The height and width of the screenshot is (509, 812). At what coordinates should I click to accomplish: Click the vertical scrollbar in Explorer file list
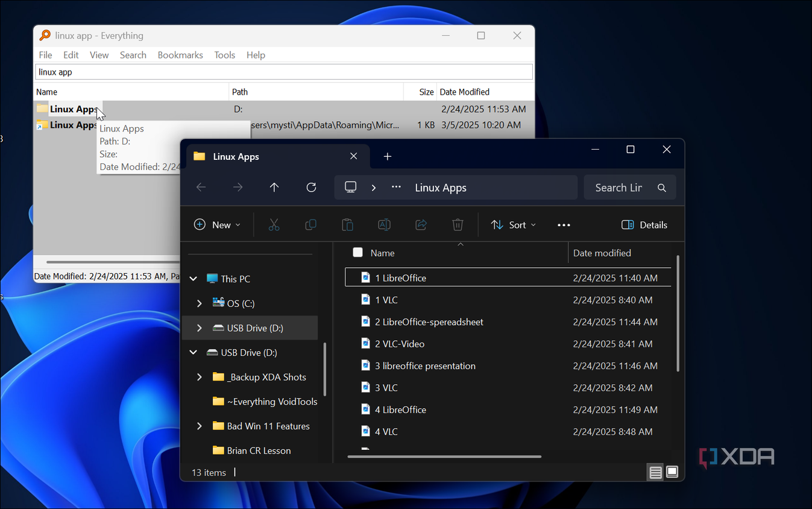[x=678, y=313]
